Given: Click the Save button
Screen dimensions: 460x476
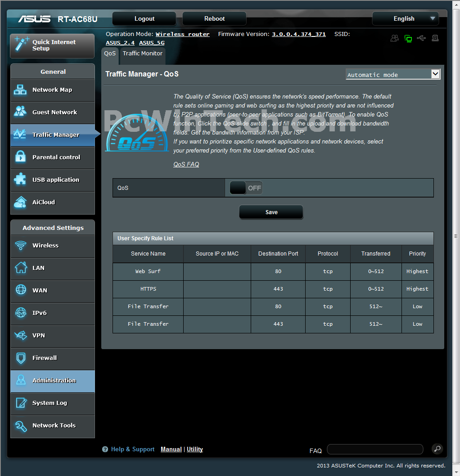Looking at the screenshot, I should 271,212.
